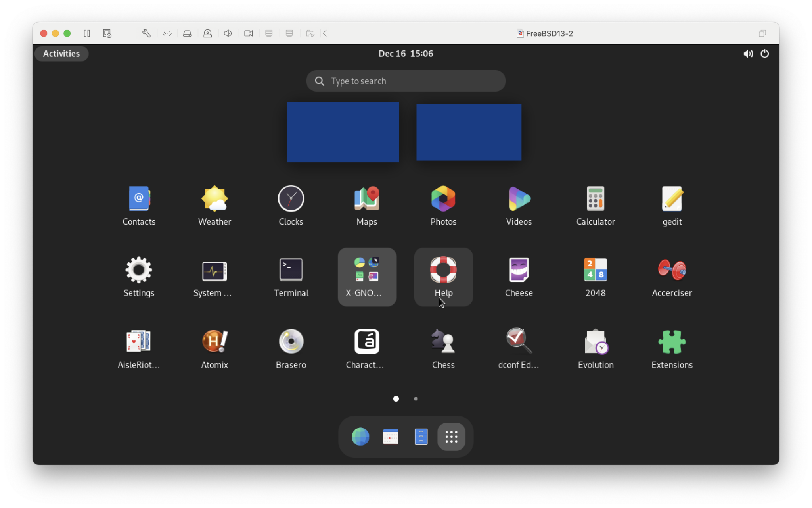Viewport: 812px width, 508px height.
Task: Open the Extensions app
Action: pos(671,341)
